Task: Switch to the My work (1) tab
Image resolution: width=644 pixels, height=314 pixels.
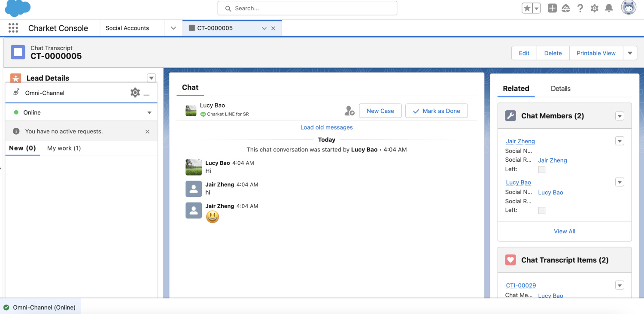Action: (64, 148)
